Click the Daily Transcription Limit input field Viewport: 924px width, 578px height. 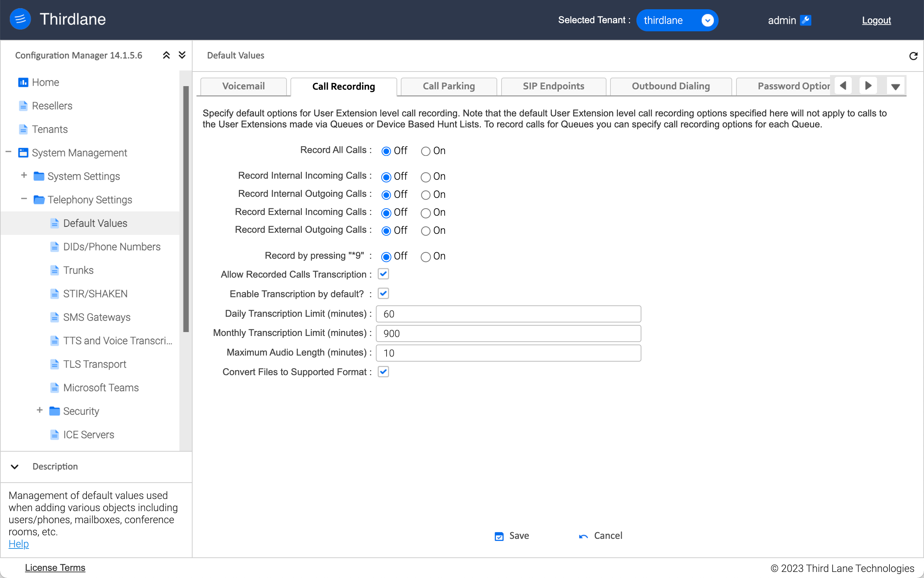[509, 314]
